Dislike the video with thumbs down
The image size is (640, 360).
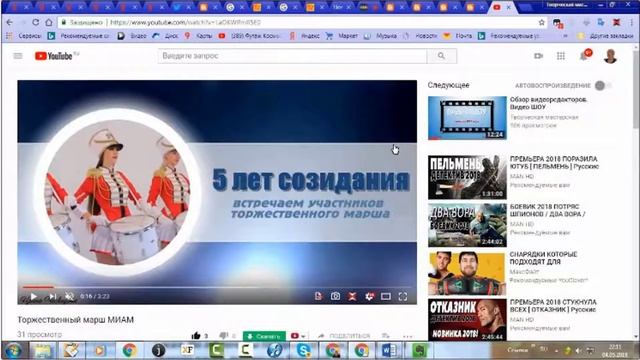coord(224,336)
